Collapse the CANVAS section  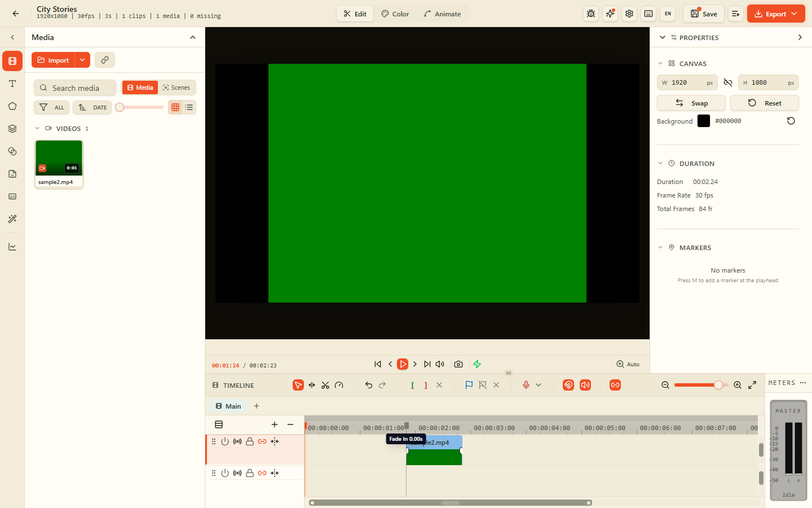click(660, 63)
